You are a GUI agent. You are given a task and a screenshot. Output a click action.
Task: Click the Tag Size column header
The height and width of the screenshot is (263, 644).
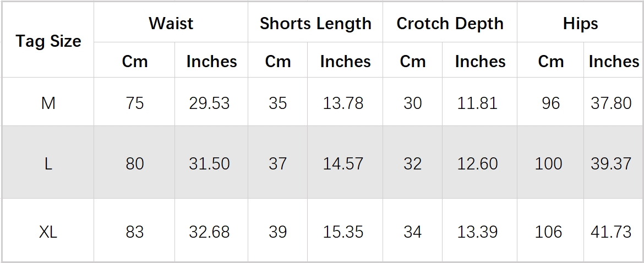click(x=48, y=41)
